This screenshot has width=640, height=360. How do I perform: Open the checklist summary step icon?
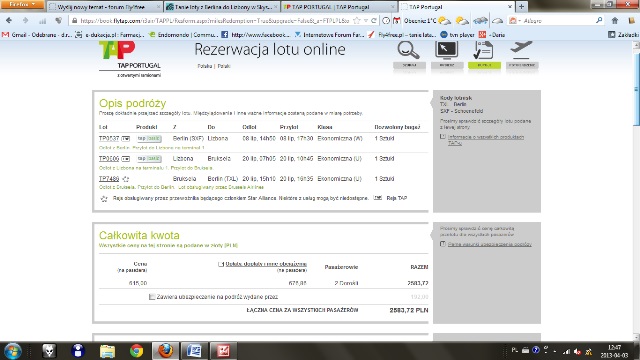[484, 50]
